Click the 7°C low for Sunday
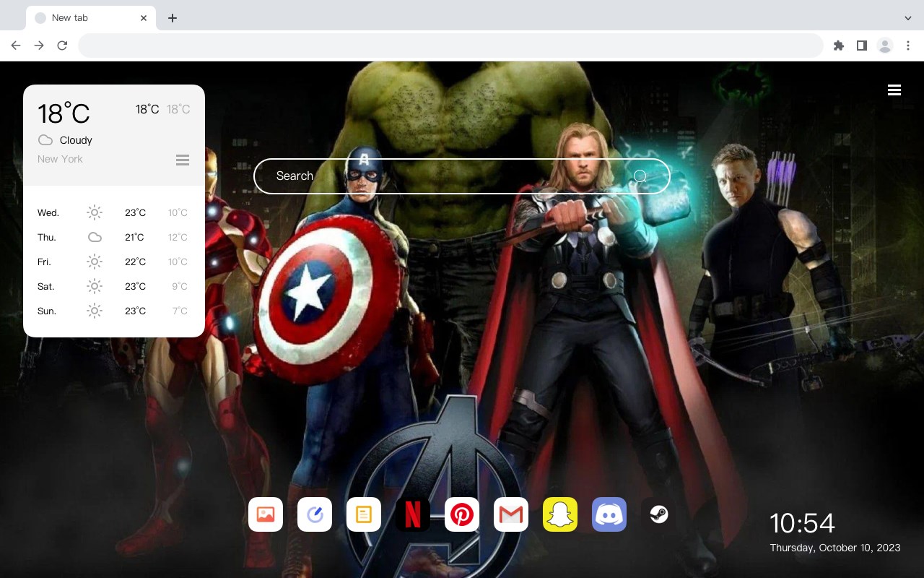 click(x=180, y=311)
